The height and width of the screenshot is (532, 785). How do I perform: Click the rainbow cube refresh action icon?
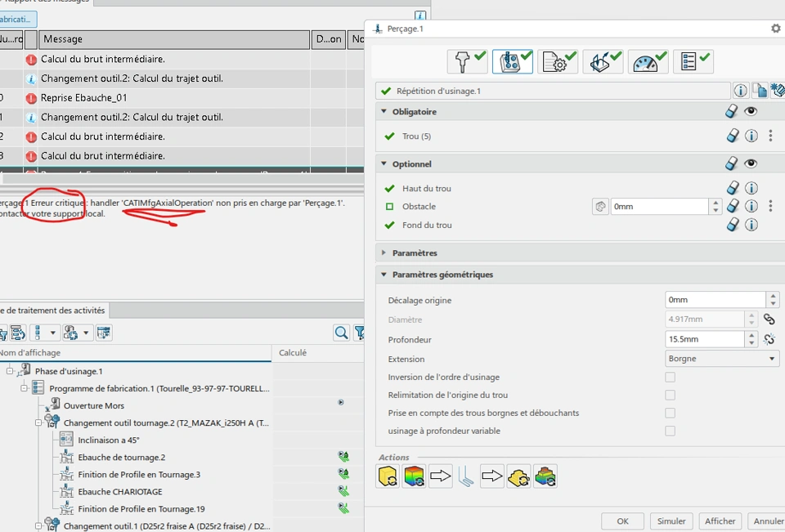pyautogui.click(x=414, y=476)
